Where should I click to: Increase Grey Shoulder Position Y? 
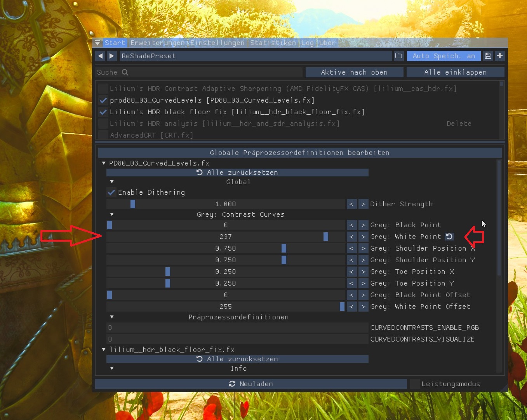pos(364,260)
